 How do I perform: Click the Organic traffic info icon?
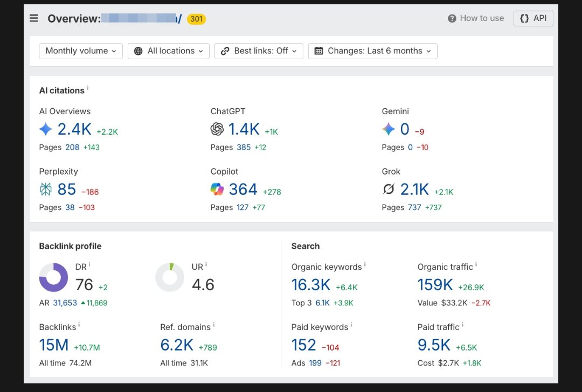click(476, 264)
